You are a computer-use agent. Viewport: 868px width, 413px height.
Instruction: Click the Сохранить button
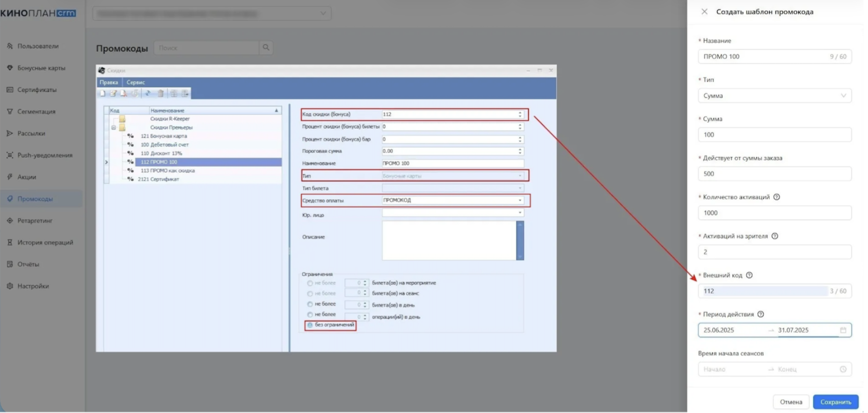[x=835, y=402]
